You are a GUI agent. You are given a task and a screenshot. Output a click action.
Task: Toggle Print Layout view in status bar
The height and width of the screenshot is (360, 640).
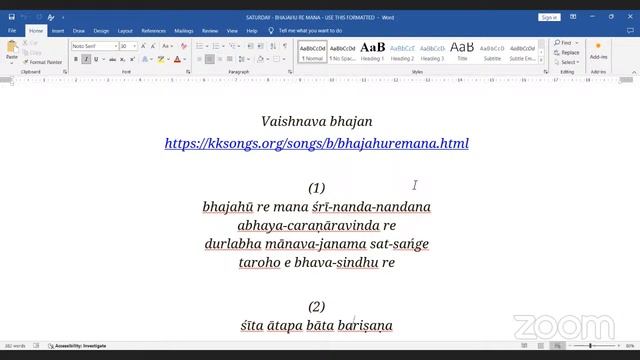point(541,346)
